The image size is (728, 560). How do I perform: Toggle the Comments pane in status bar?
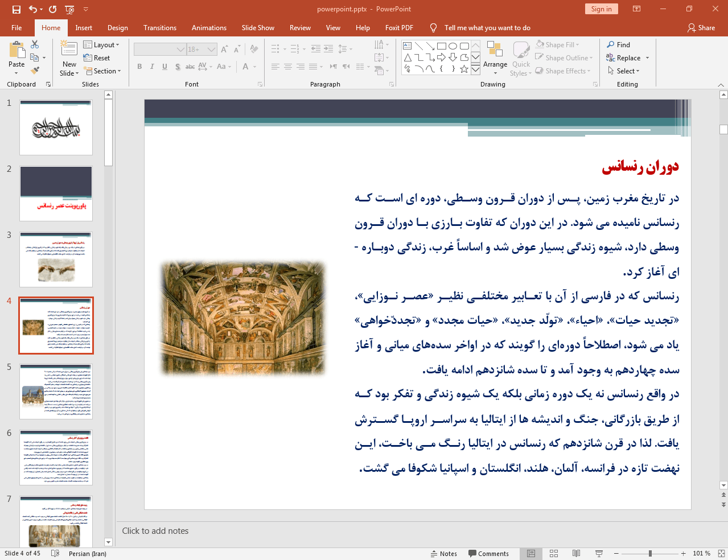pos(489,554)
